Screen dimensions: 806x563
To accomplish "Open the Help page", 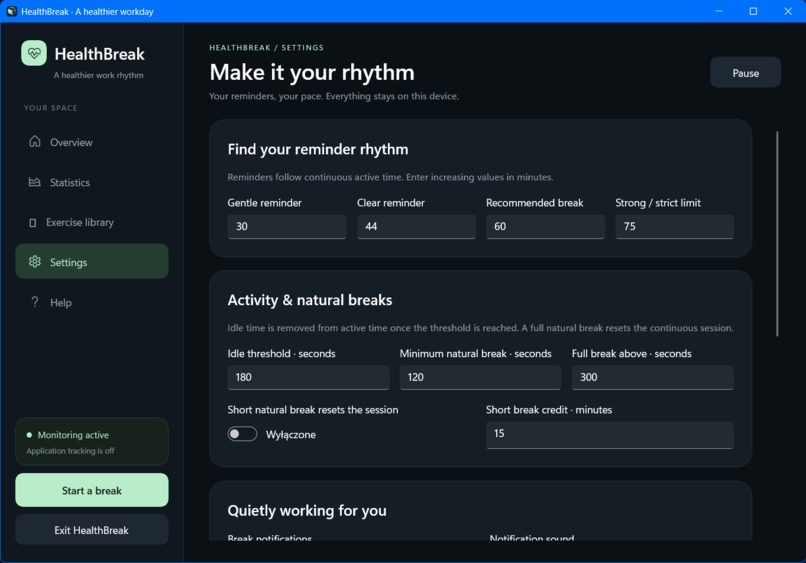I will [92, 302].
